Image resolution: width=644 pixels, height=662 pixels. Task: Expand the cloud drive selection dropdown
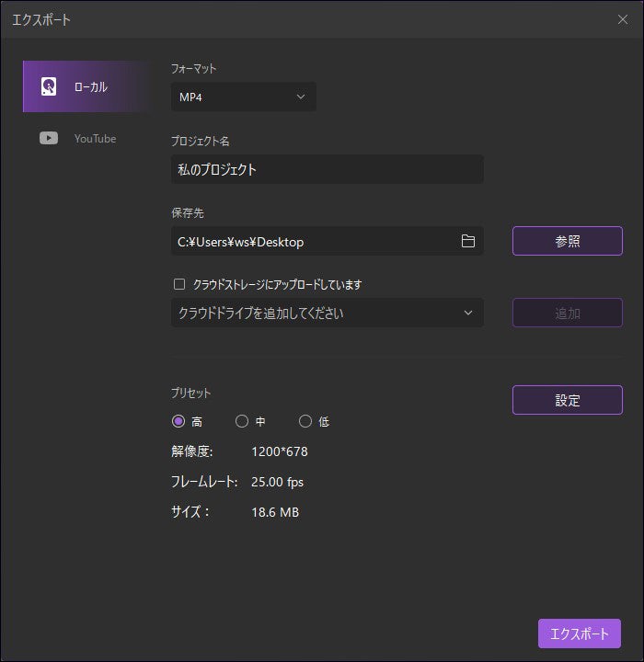pyautogui.click(x=327, y=313)
